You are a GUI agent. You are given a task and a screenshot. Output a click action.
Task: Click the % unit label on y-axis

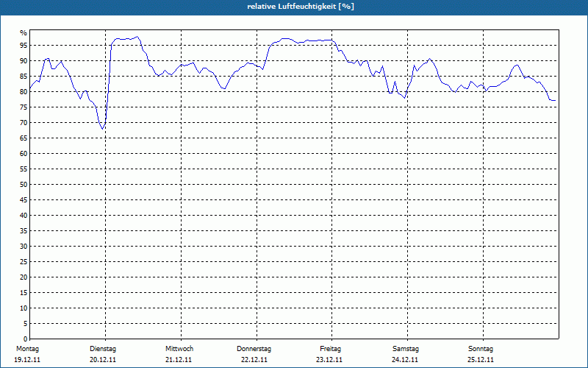[x=24, y=33]
